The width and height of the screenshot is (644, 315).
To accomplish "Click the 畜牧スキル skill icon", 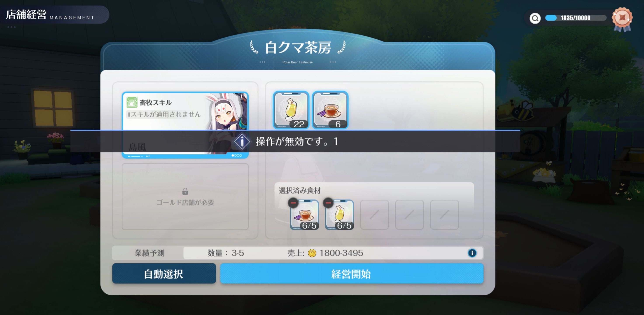I will click(132, 102).
